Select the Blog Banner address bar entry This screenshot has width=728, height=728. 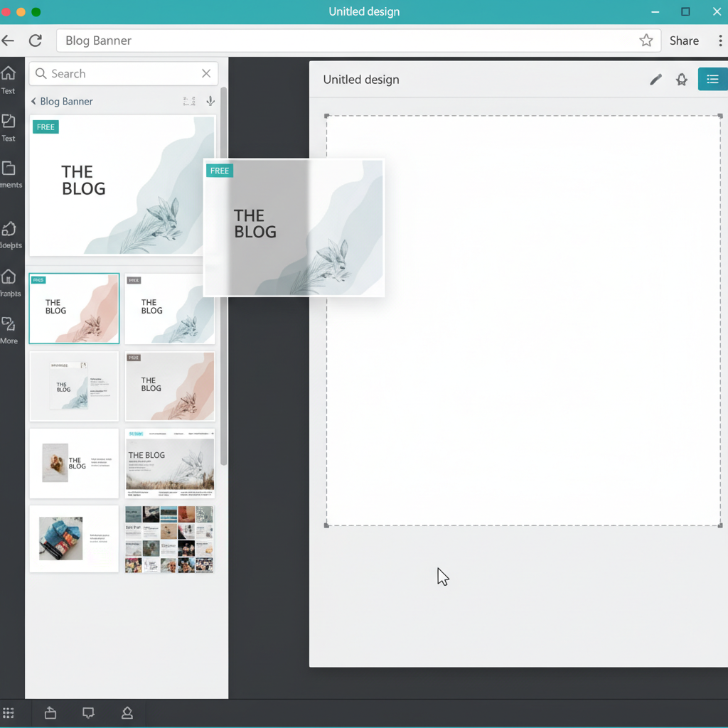tap(97, 41)
